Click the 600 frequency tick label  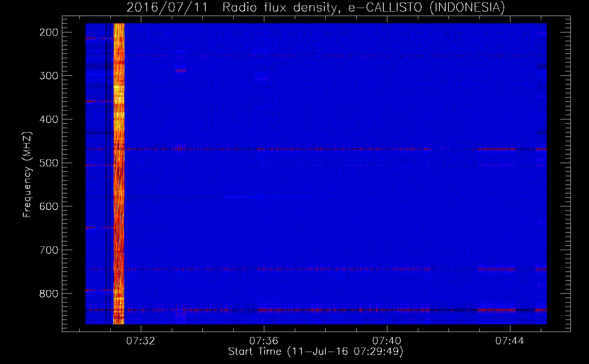click(x=49, y=206)
